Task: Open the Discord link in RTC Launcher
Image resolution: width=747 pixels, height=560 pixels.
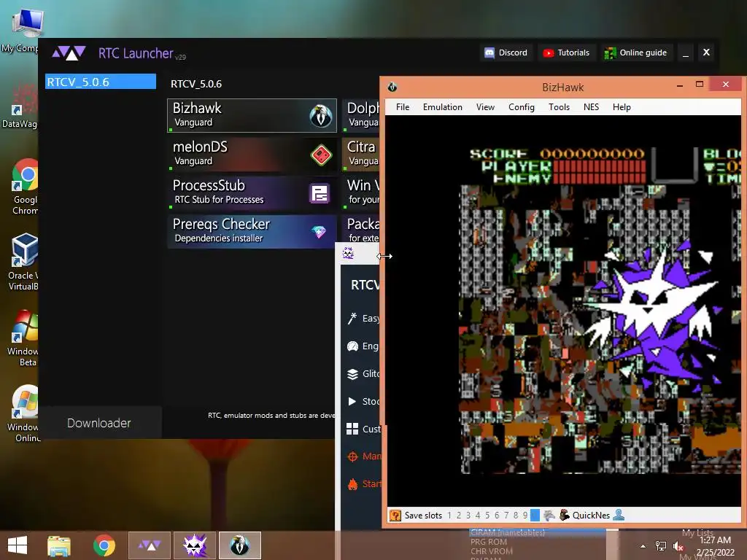Action: point(506,52)
